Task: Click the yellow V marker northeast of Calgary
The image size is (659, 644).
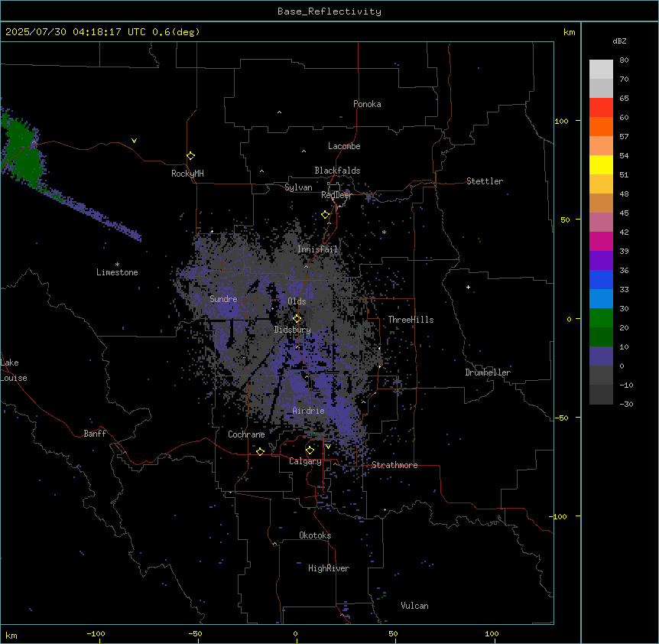Action: pos(328,447)
